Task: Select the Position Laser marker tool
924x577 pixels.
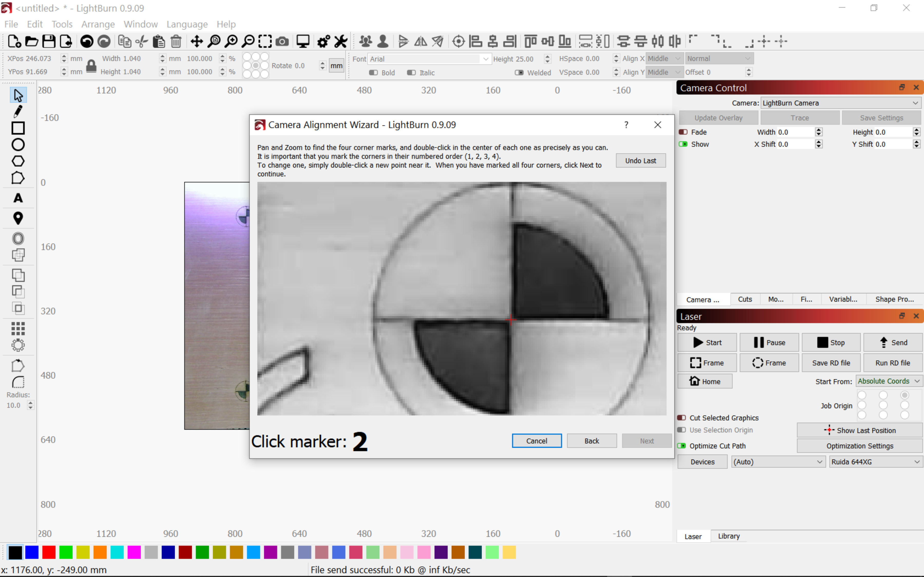Action: coord(17,218)
